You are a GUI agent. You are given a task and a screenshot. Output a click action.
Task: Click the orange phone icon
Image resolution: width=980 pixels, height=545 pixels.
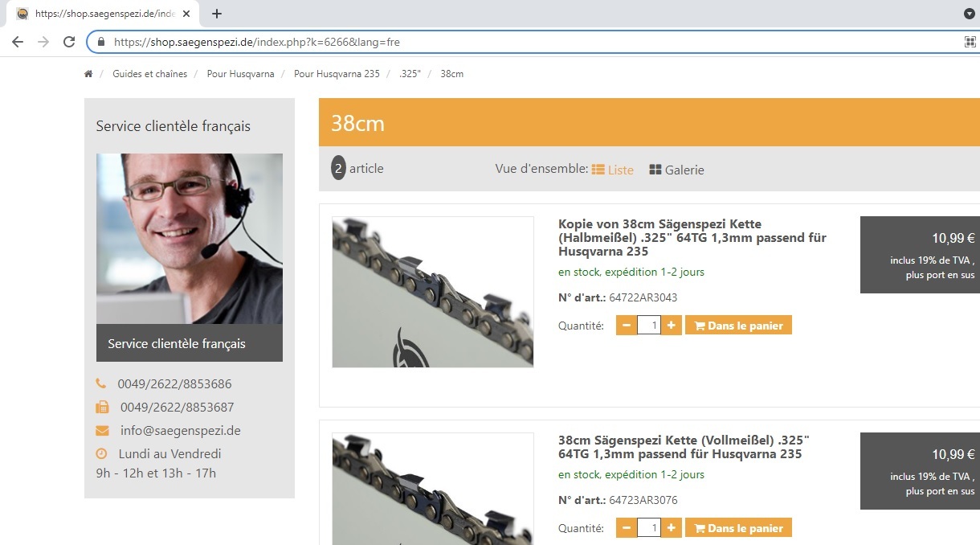click(101, 384)
